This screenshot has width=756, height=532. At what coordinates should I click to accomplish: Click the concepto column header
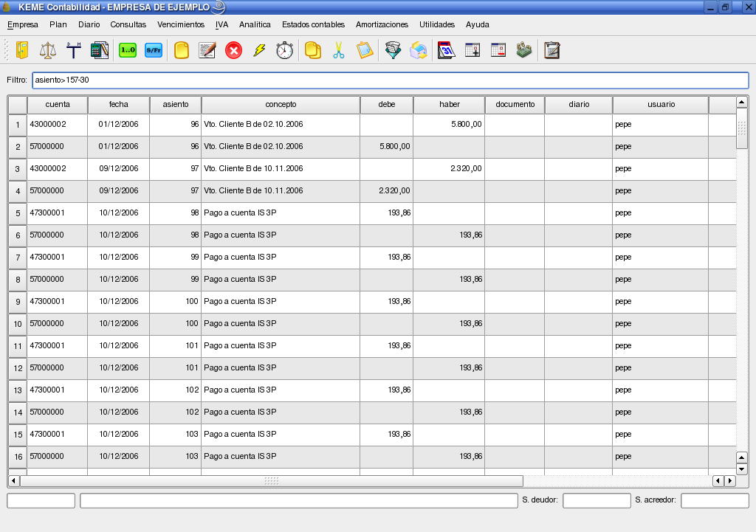coord(281,105)
